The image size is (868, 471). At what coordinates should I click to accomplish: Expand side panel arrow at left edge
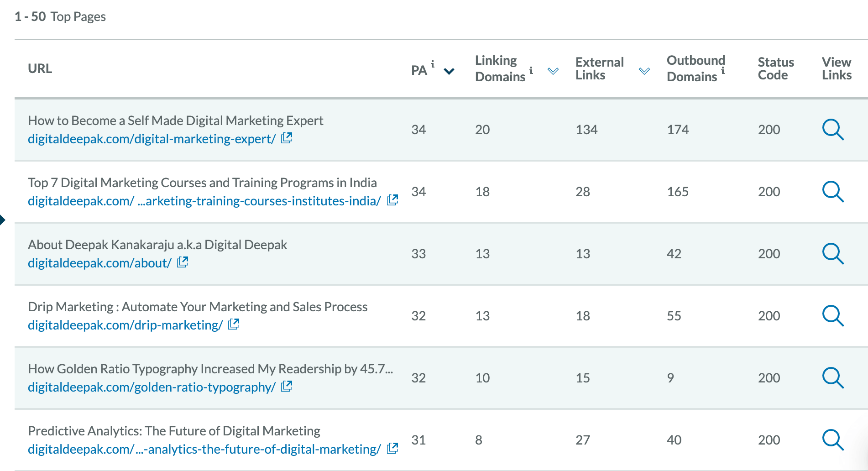tap(3, 220)
